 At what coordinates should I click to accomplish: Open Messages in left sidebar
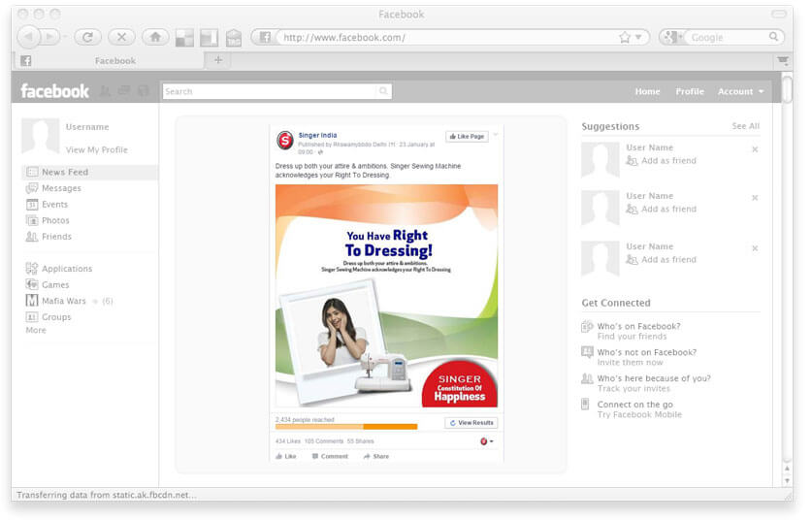point(53,188)
